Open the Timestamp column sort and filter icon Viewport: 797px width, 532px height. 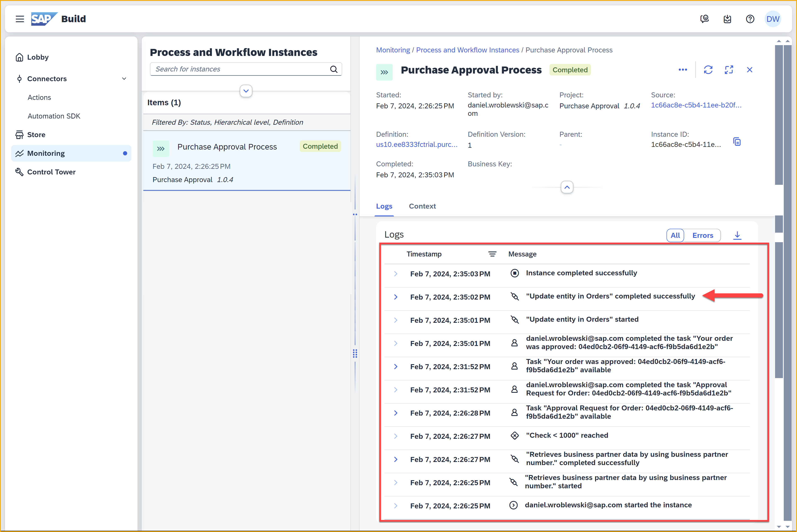click(492, 254)
